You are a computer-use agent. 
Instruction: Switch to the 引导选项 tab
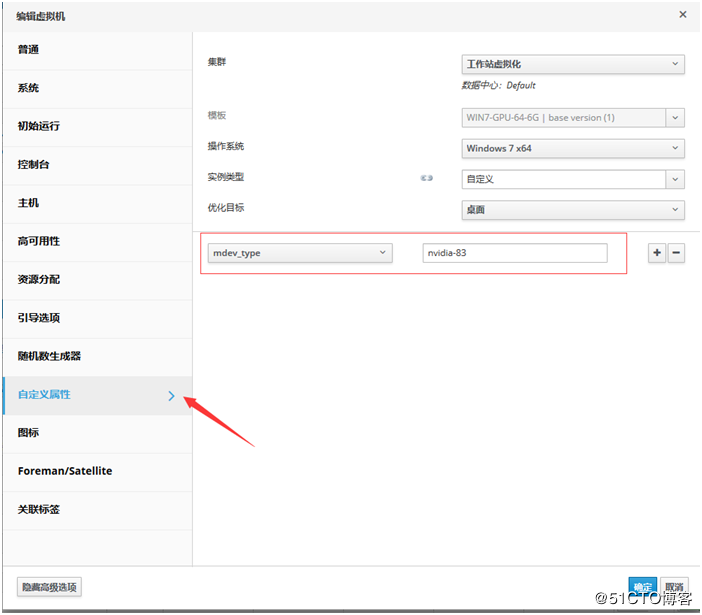pos(98,319)
